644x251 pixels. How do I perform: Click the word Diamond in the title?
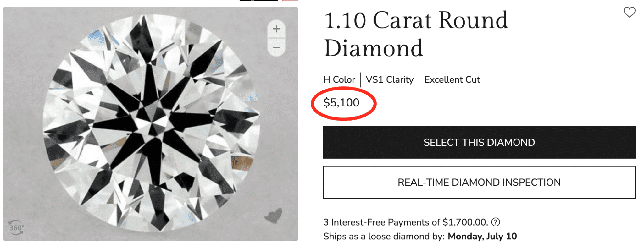tap(373, 49)
